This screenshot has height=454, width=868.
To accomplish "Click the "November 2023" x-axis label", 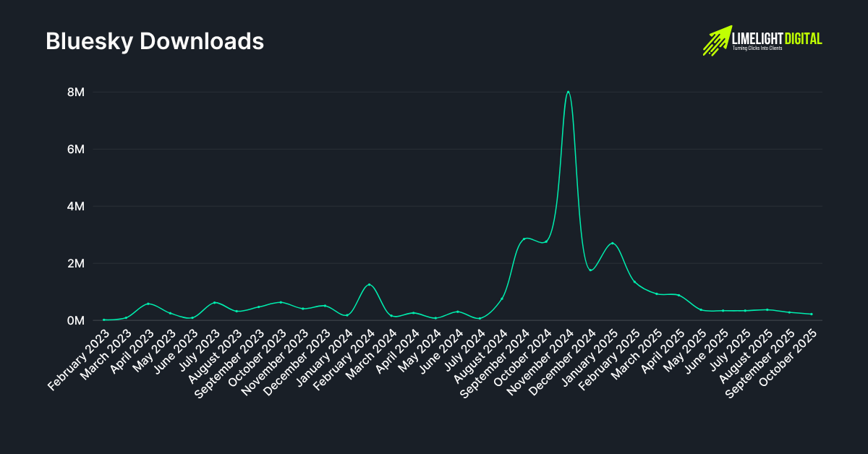I will pos(276,361).
